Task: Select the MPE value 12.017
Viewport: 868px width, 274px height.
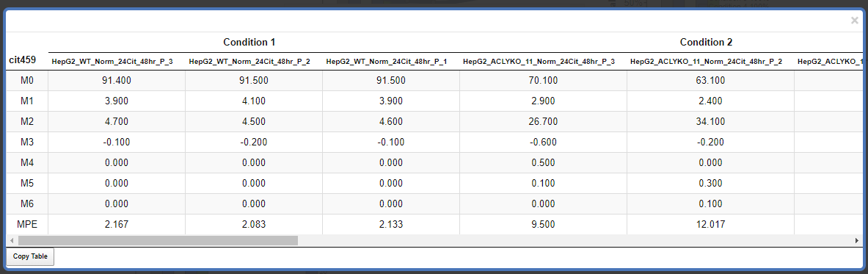Action: (710, 224)
